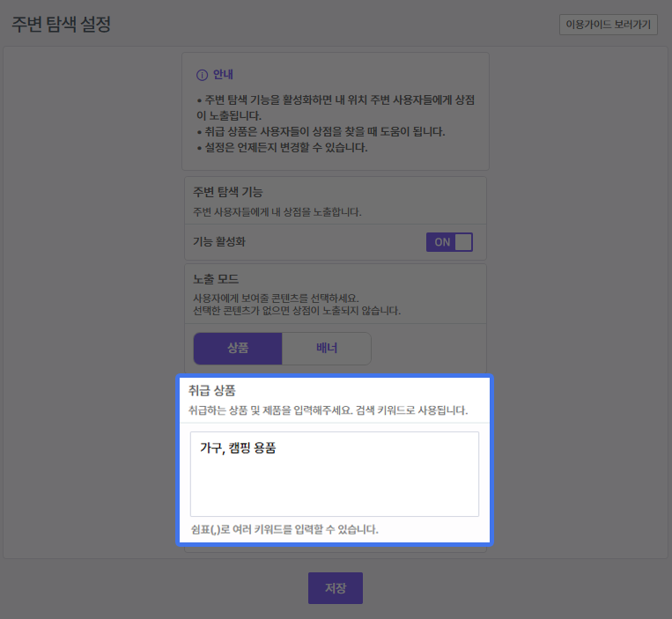Viewport: 672px width, 619px height.
Task: Toggle the 기능 활성화 ON switch
Action: [x=449, y=242]
